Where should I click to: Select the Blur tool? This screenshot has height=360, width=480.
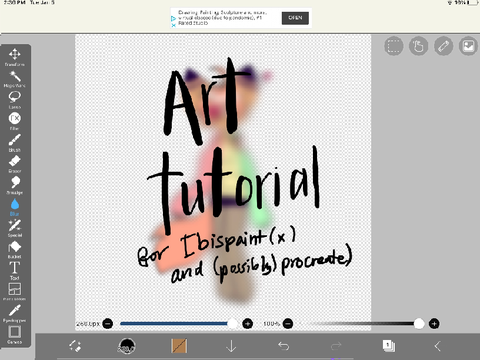tap(15, 207)
